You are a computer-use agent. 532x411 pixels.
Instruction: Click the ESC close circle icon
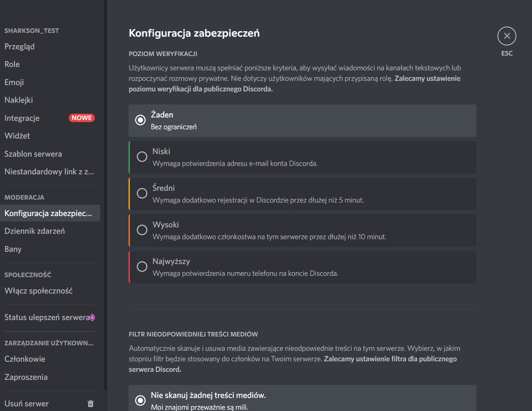(x=507, y=36)
